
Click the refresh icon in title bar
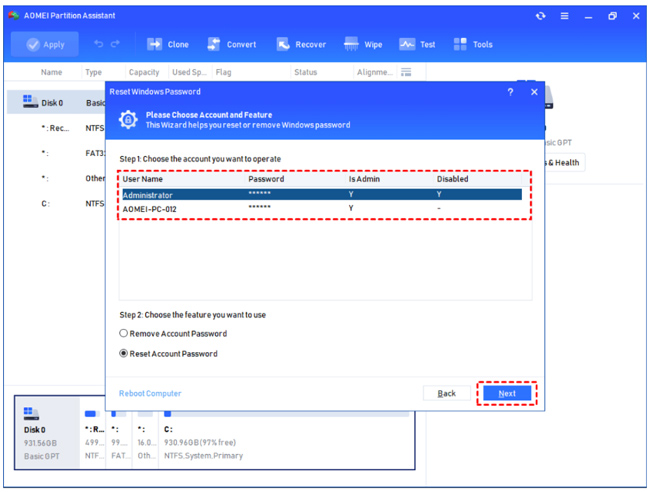tap(541, 16)
